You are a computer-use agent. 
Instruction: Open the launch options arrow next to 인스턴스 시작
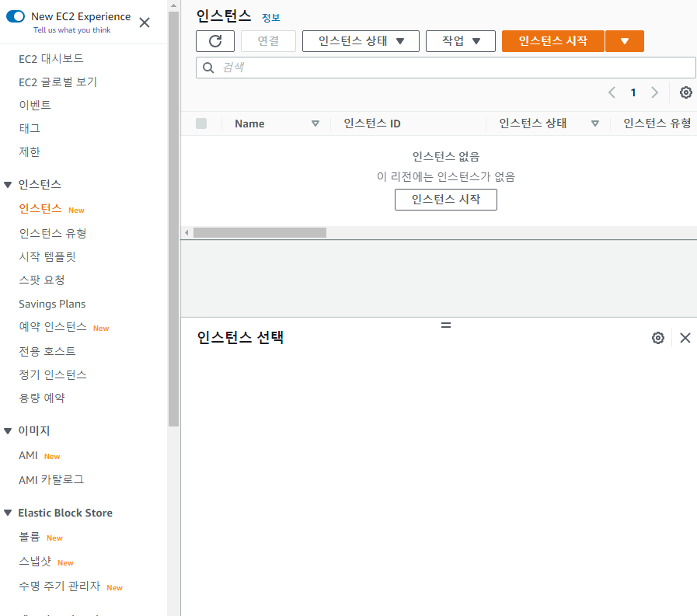625,41
